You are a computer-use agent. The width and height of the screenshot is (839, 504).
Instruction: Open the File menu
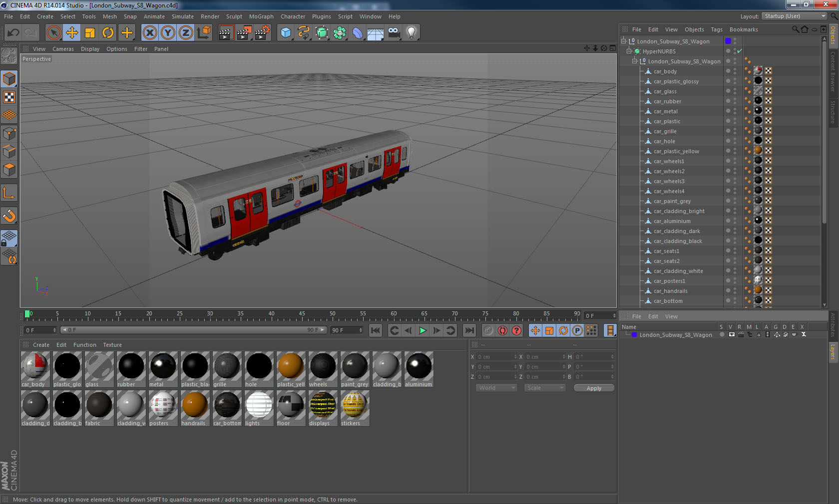coord(8,16)
